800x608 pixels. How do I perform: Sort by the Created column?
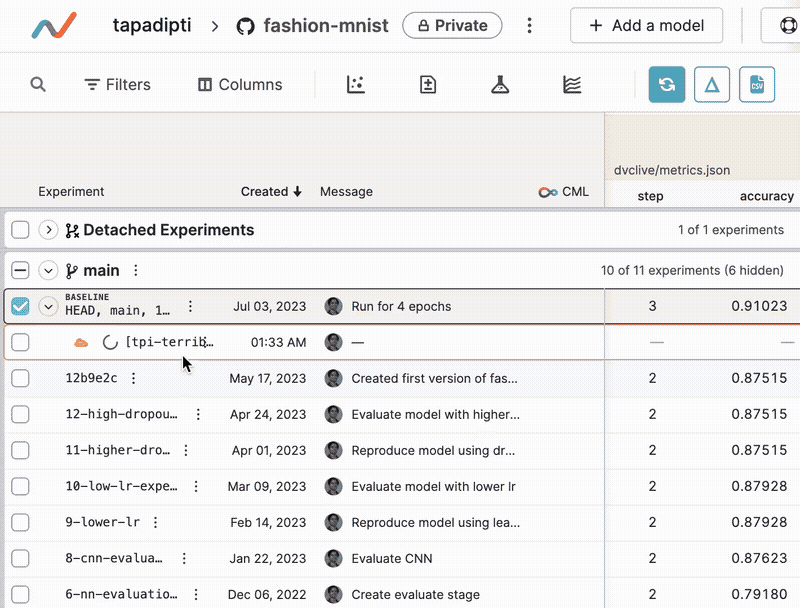(271, 191)
